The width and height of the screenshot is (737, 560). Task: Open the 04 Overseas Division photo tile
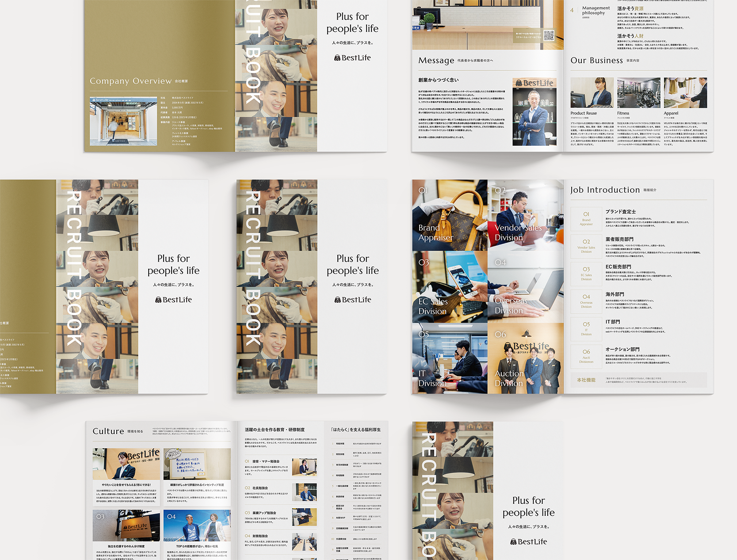[x=526, y=287]
